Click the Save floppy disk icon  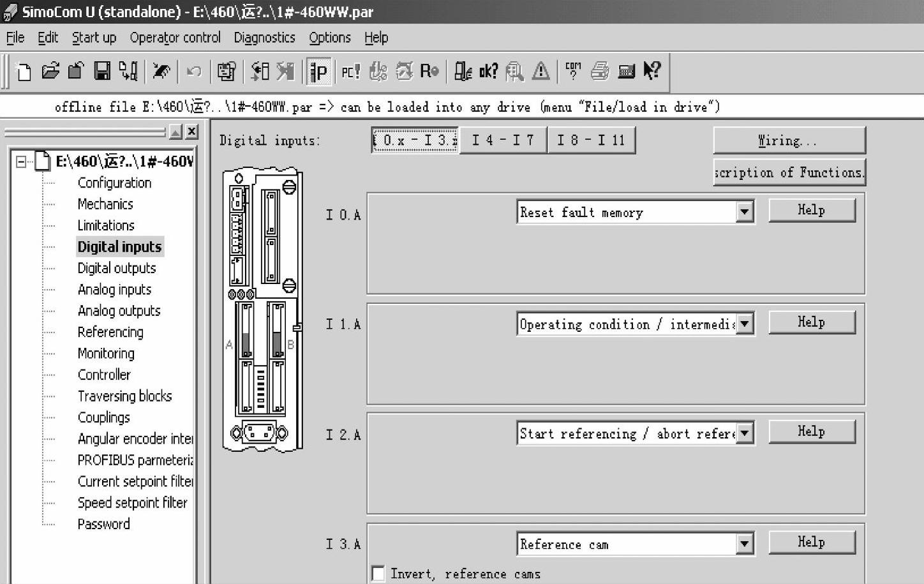[x=102, y=71]
